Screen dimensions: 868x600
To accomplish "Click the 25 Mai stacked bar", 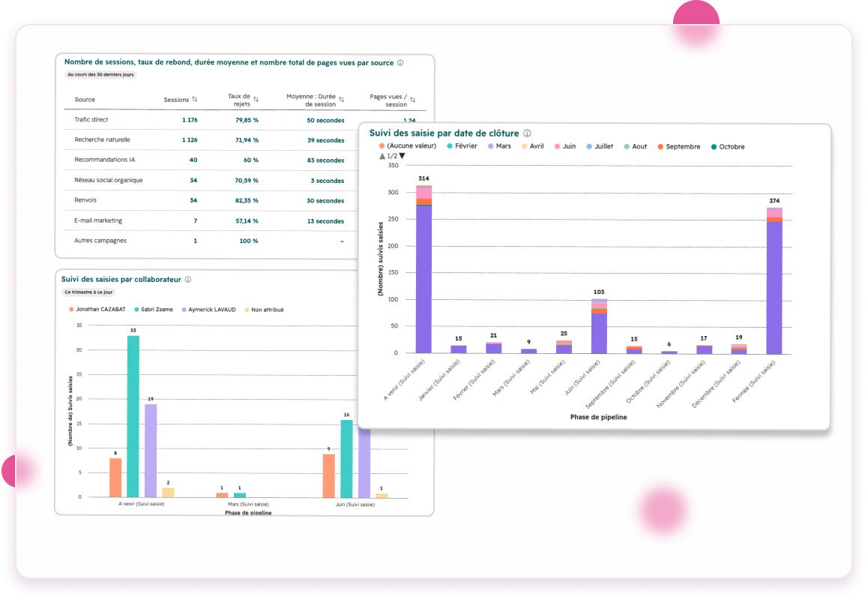I will coord(564,346).
